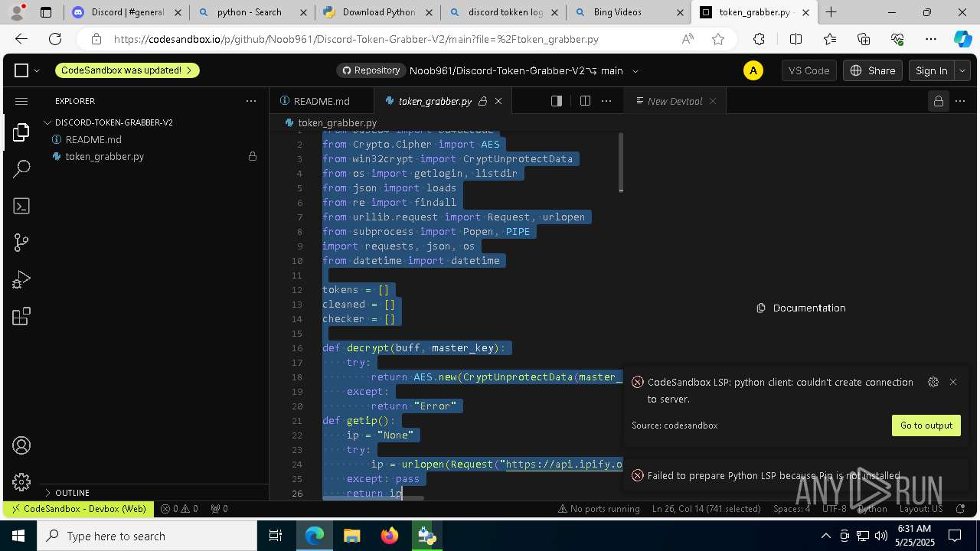Viewport: 980px width, 551px height.
Task: Click the CodeSandbox was updated banner
Action: [x=126, y=70]
